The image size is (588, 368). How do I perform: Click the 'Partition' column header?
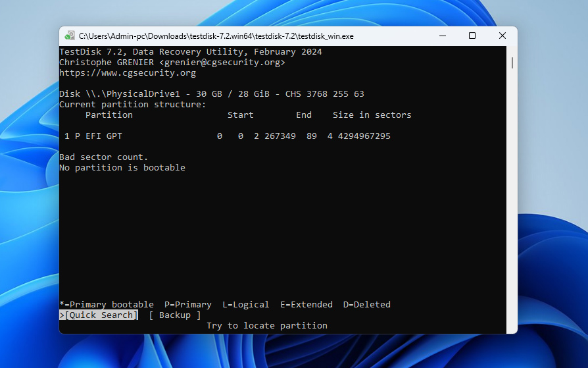coord(109,115)
